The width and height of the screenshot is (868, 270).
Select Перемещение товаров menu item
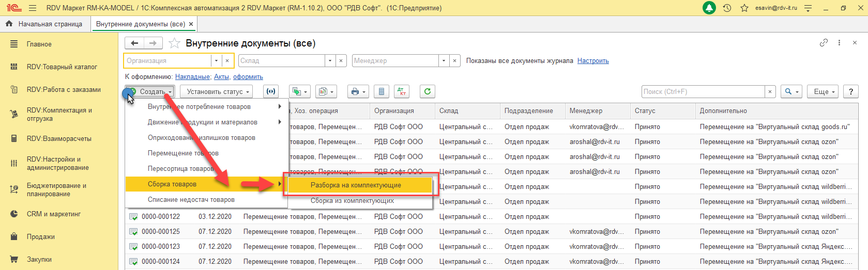[x=206, y=153]
